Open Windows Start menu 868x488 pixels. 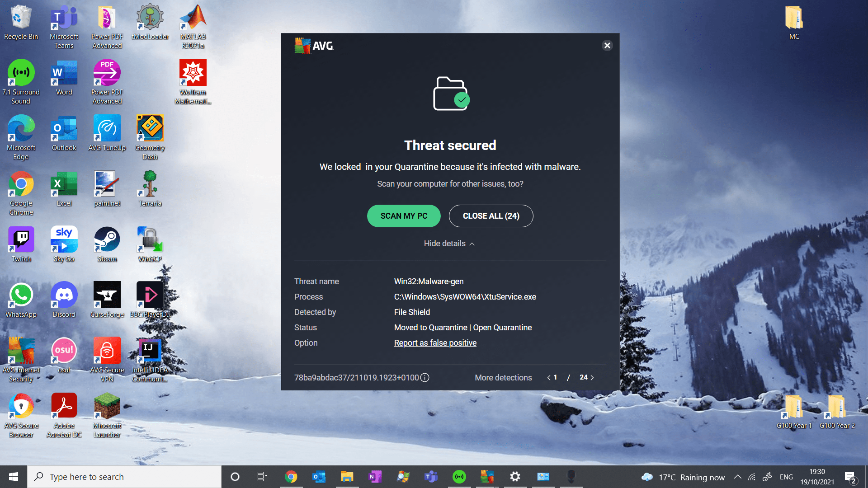[14, 477]
